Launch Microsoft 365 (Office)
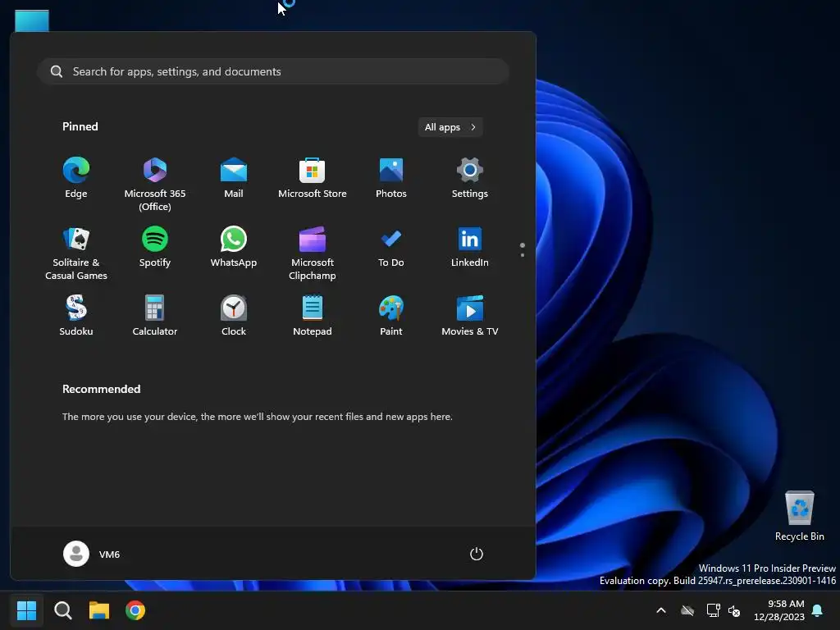840x630 pixels. (155, 184)
